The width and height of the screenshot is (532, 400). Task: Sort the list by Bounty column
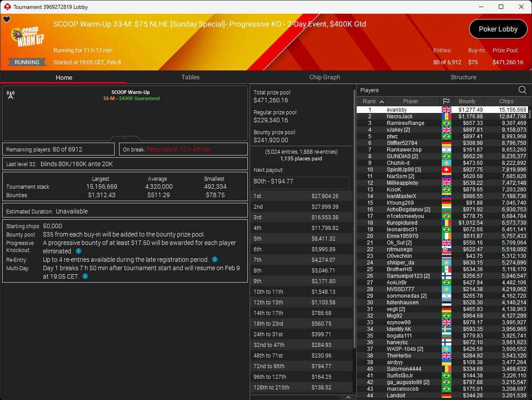click(x=467, y=101)
